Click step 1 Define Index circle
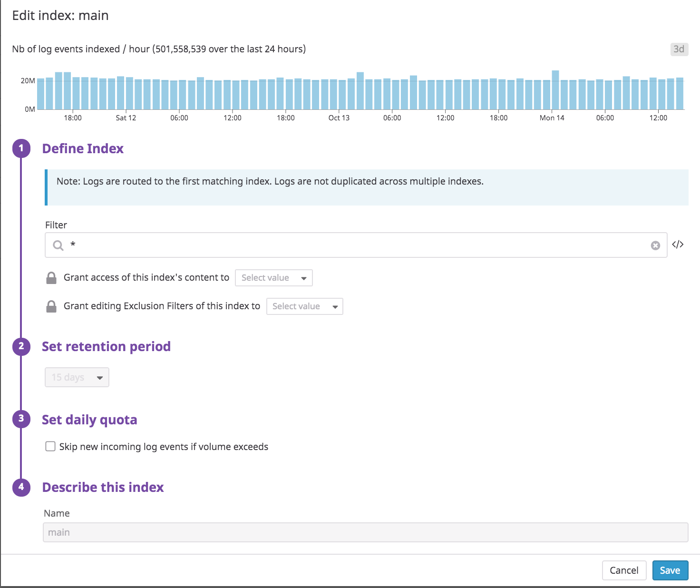Image resolution: width=700 pixels, height=588 pixels. (x=21, y=148)
